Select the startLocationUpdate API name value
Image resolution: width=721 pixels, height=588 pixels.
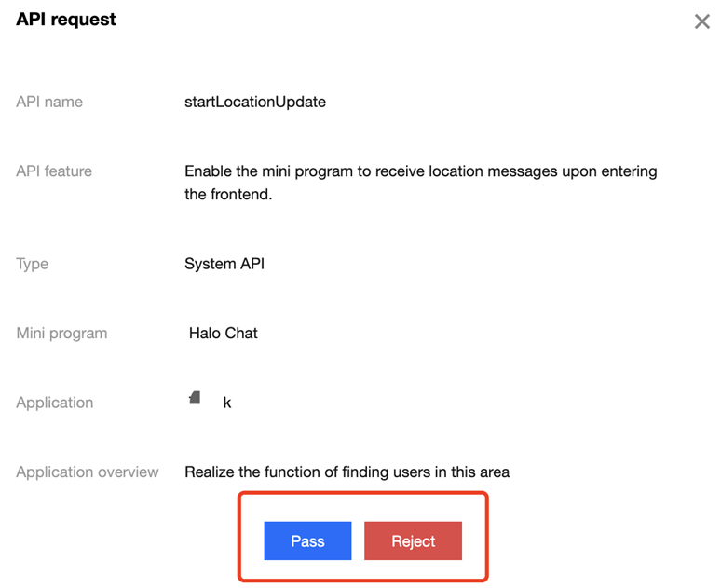pyautogui.click(x=255, y=102)
